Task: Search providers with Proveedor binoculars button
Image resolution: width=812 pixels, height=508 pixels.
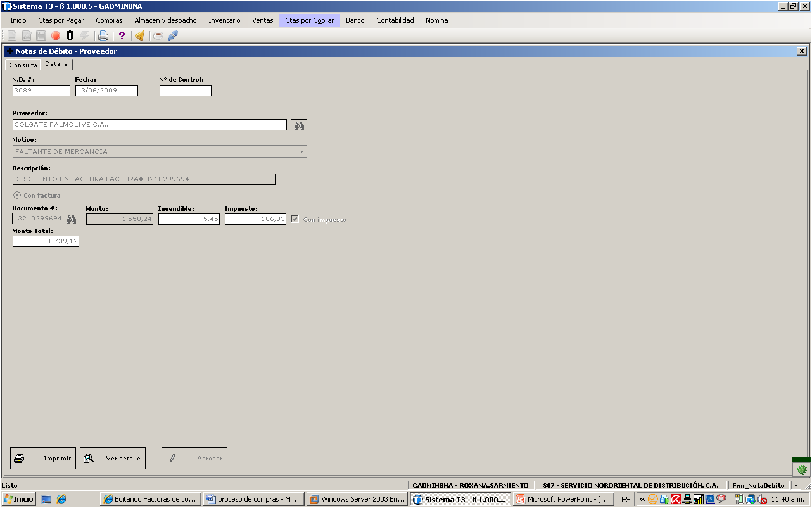Action: tap(299, 125)
